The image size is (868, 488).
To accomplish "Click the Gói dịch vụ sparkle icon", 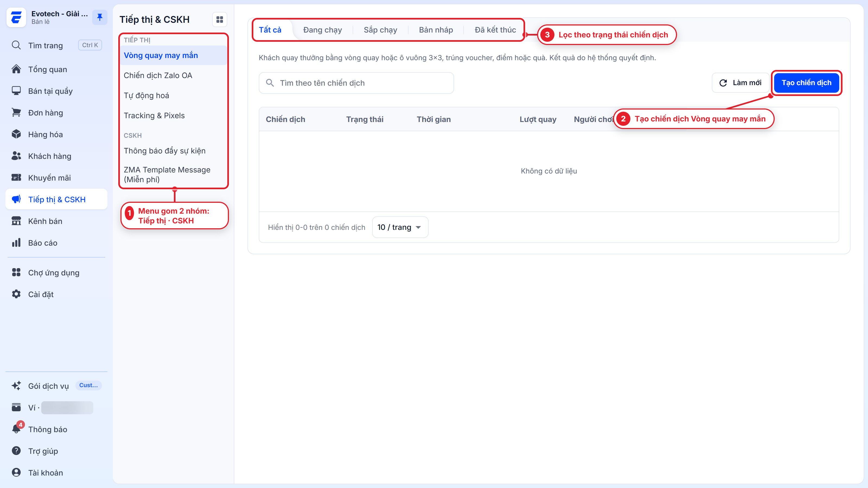I will (16, 386).
